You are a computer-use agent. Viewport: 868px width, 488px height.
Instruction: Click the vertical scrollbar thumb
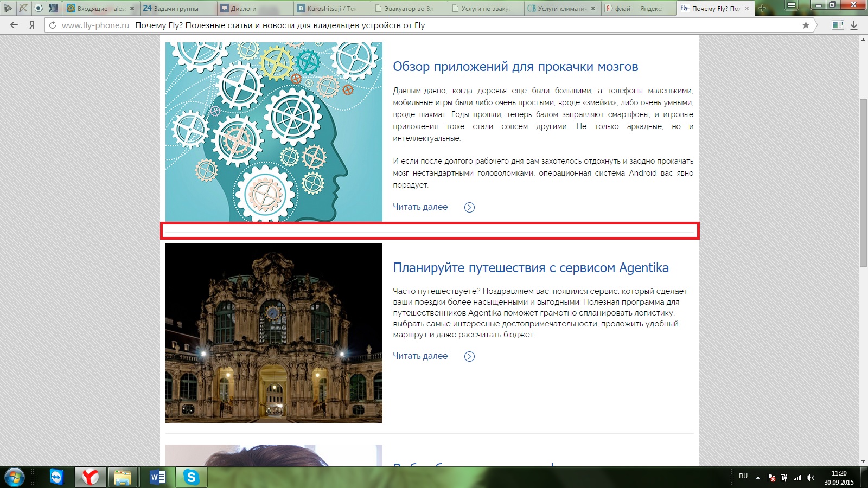tap(863, 183)
